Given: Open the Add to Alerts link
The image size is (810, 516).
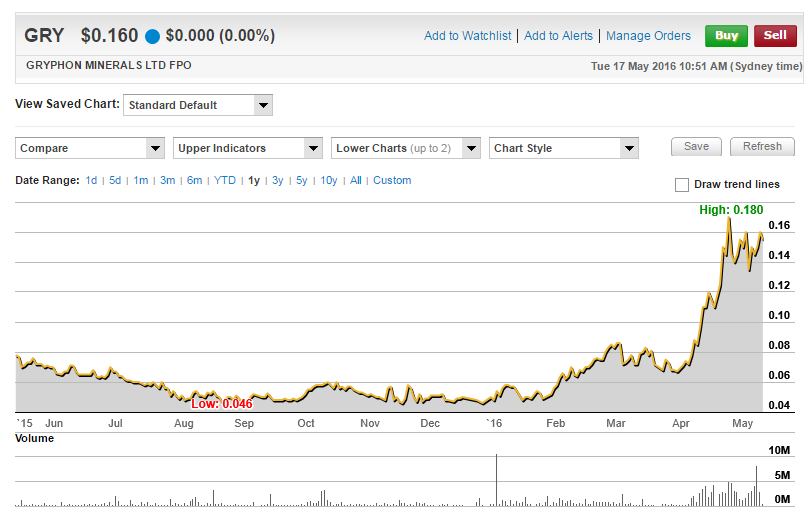Looking at the screenshot, I should [x=558, y=36].
